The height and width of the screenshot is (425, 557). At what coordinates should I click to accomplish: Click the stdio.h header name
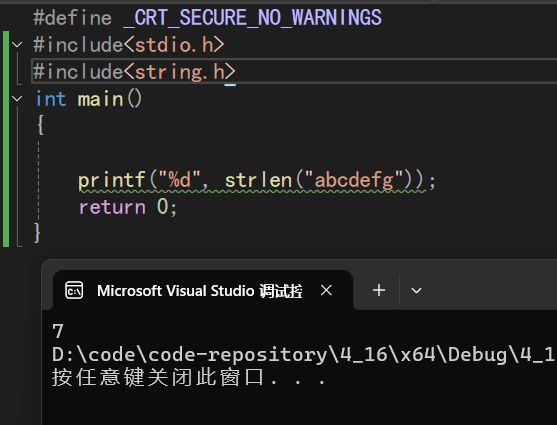(x=174, y=45)
